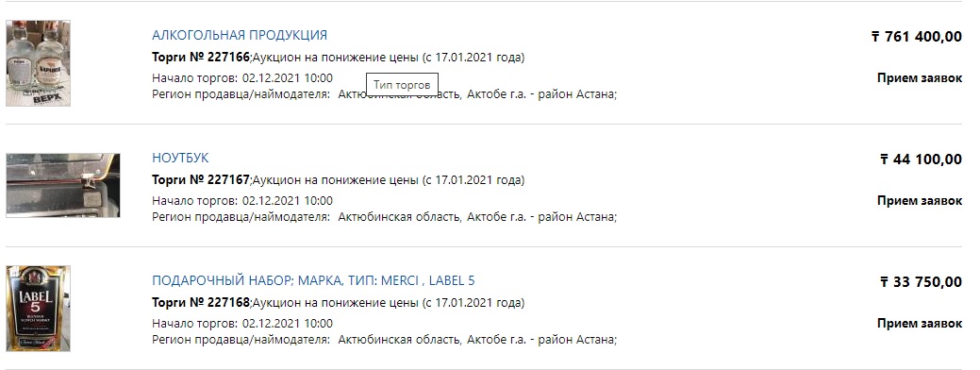The height and width of the screenshot is (370, 980).
Task: Click the 761 400,00 tenge price
Action: [x=916, y=37]
